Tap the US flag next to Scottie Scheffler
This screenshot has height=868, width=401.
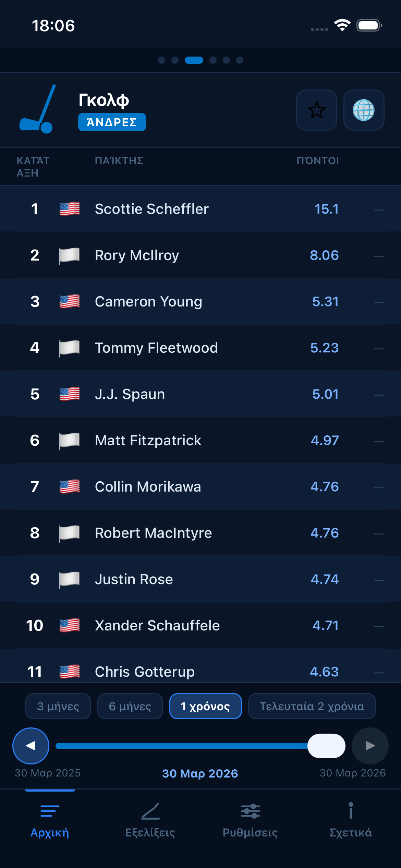pyautogui.click(x=69, y=209)
